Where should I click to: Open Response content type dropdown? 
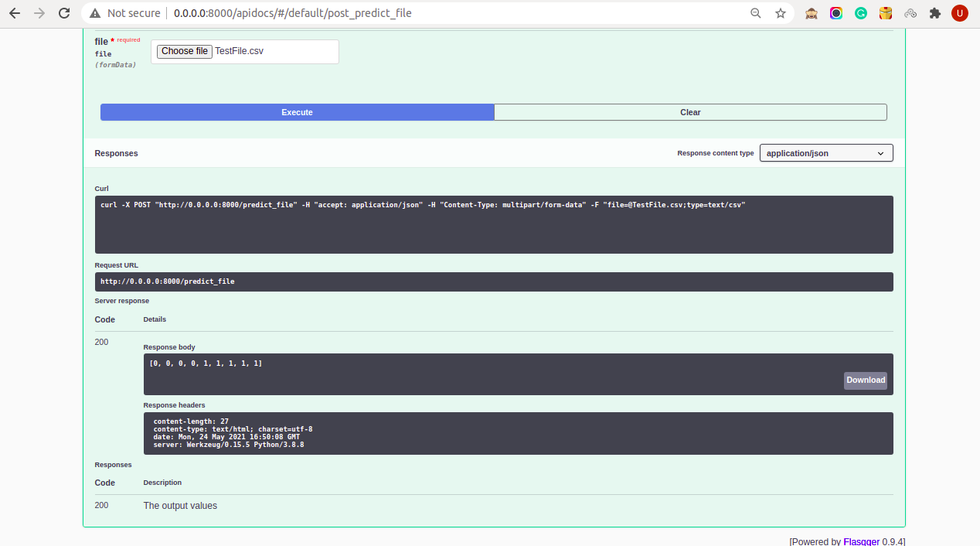coord(826,153)
